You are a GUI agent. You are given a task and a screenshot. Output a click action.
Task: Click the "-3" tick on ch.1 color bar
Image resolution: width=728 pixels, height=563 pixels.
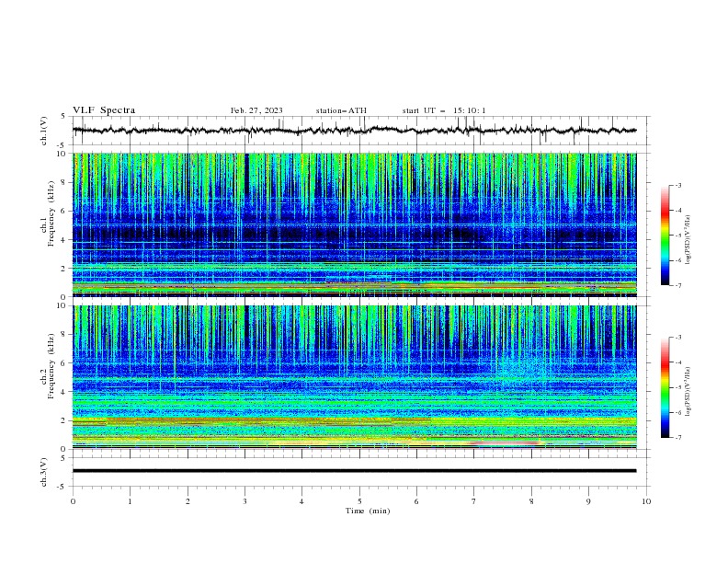pos(677,185)
